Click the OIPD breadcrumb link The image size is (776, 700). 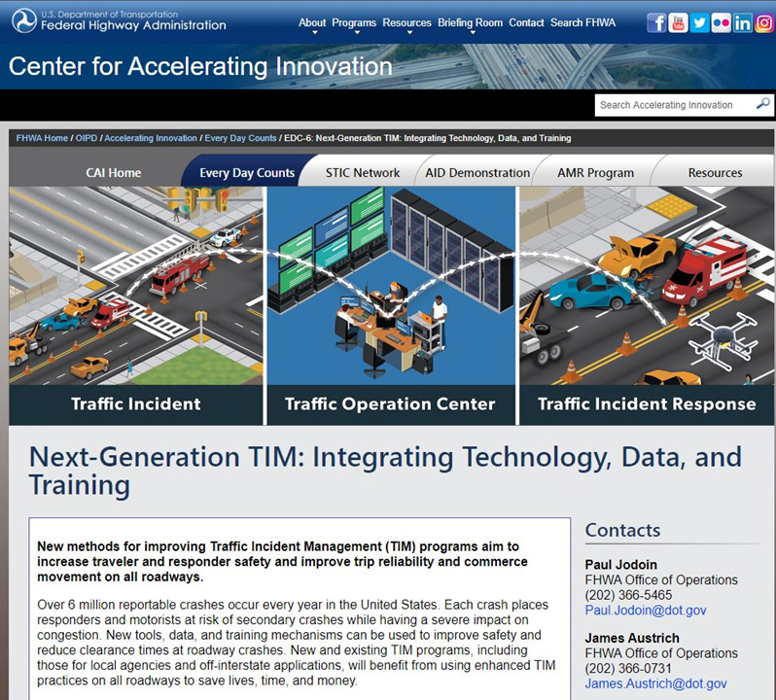pyautogui.click(x=87, y=138)
